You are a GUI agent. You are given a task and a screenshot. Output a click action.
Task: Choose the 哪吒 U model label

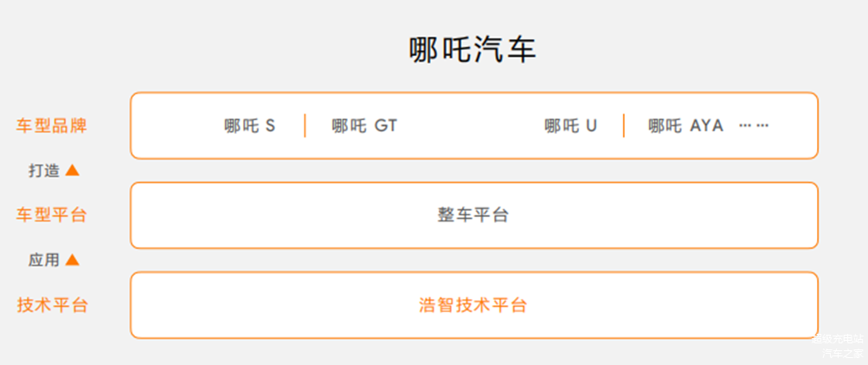pos(570,126)
